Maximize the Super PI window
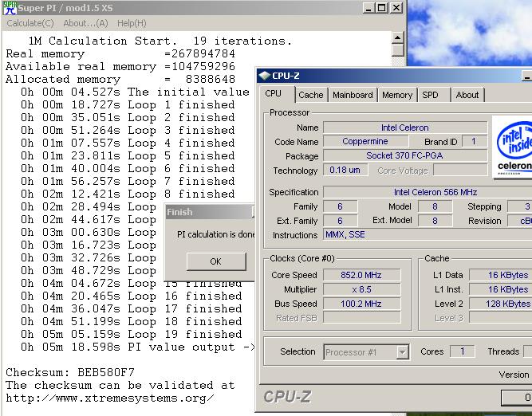The width and height of the screenshot is (532, 416). (x=382, y=8)
